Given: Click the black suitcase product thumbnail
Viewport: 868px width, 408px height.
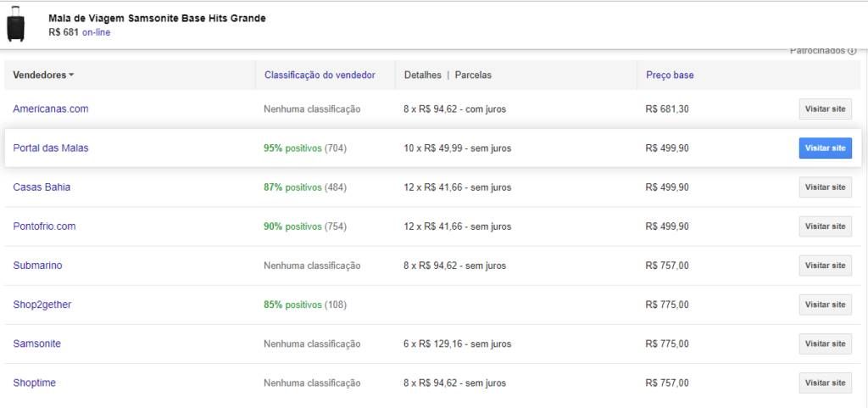Looking at the screenshot, I should (15, 24).
